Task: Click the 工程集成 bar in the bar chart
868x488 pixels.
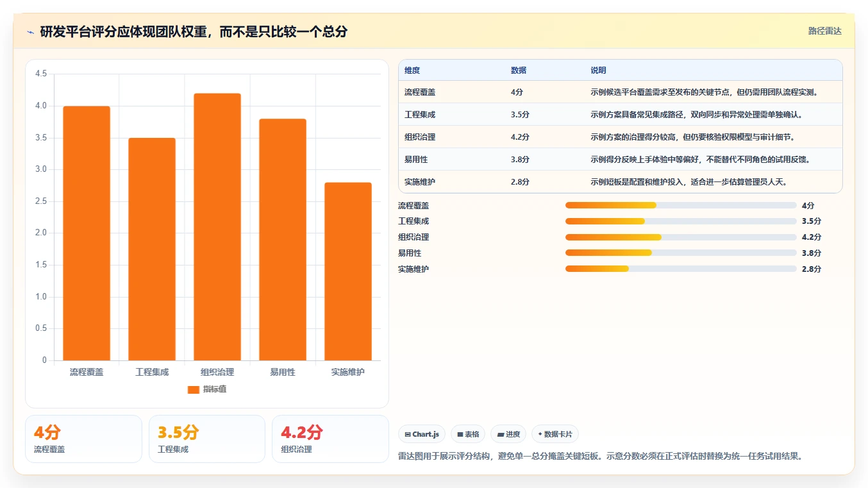Action: tap(152, 249)
